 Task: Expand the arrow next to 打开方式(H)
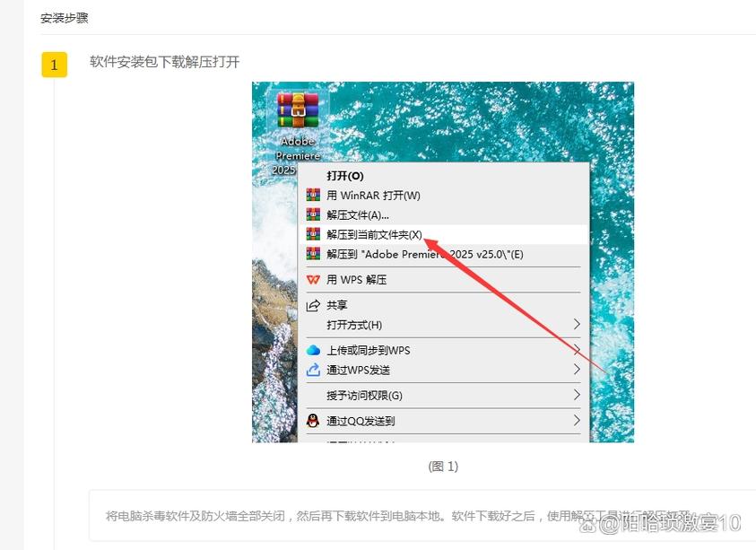tap(577, 324)
